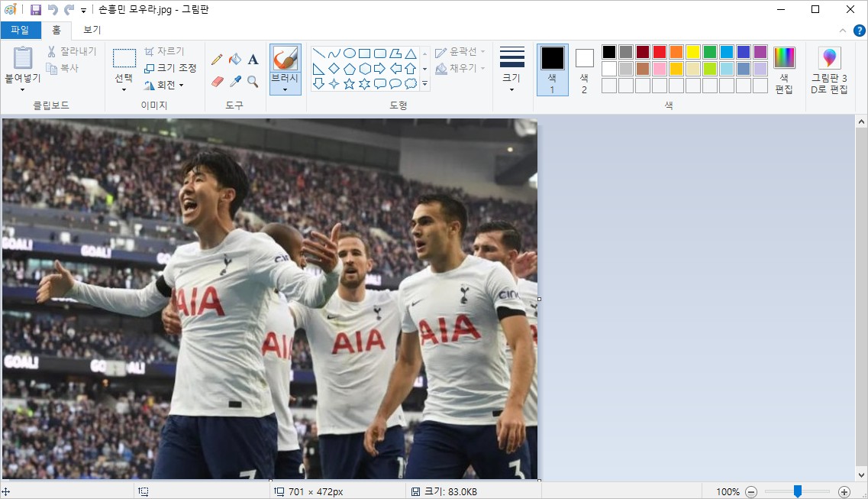Viewport: 868px width, 499px height.
Task: Choose the Oval shape
Action: [x=350, y=53]
